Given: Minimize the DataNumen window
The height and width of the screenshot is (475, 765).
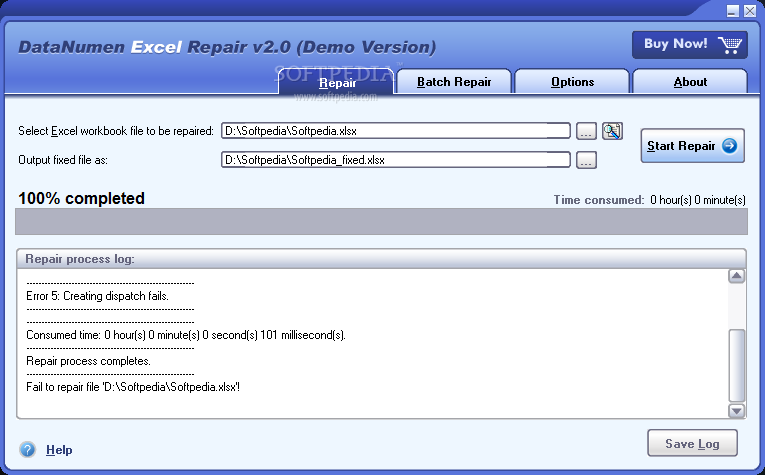Looking at the screenshot, I should coord(732,11).
